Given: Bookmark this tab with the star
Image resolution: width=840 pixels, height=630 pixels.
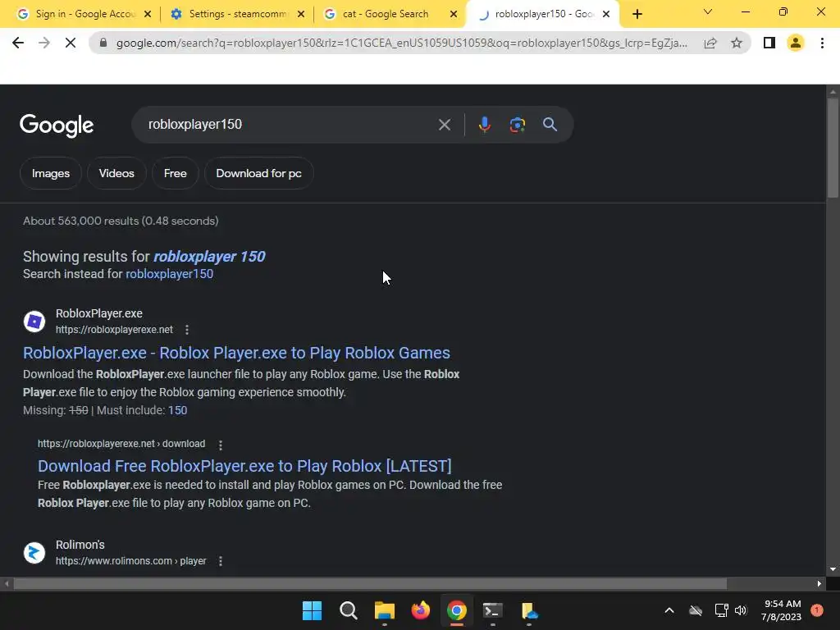Looking at the screenshot, I should pos(737,43).
